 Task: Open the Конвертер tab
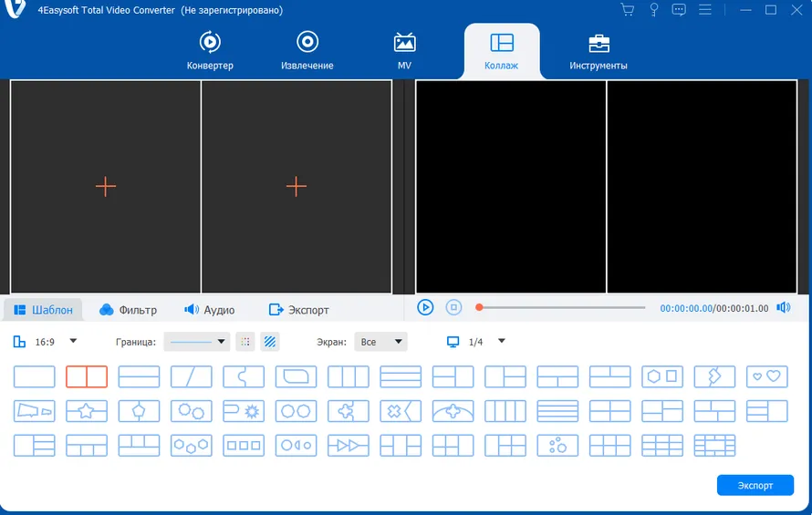pyautogui.click(x=210, y=51)
